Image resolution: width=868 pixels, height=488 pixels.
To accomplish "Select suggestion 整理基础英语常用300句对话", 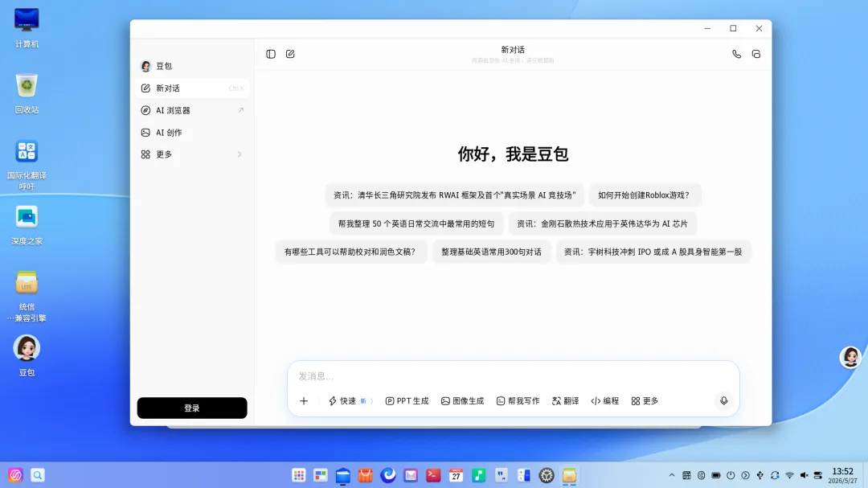I will tap(491, 252).
